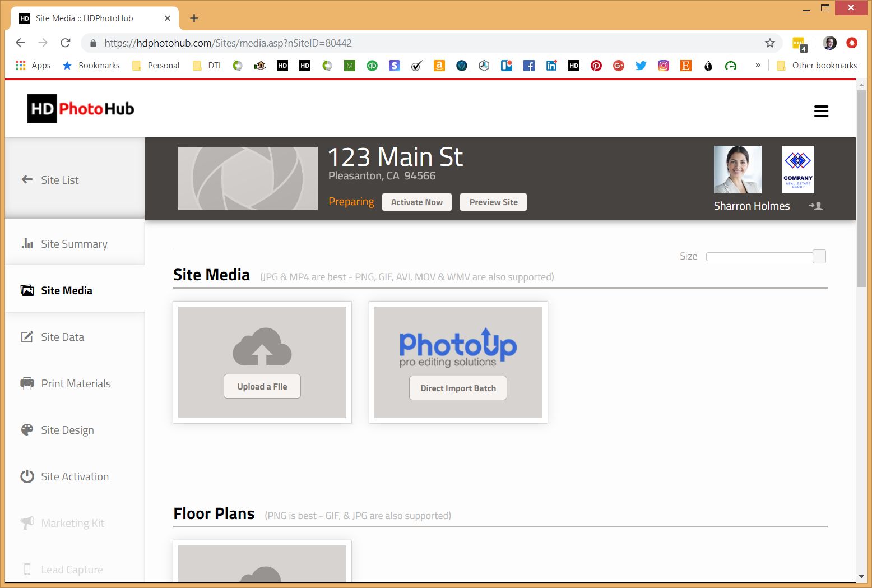Open the house-in-hand bookmark icon
The width and height of the screenshot is (872, 588).
(260, 66)
